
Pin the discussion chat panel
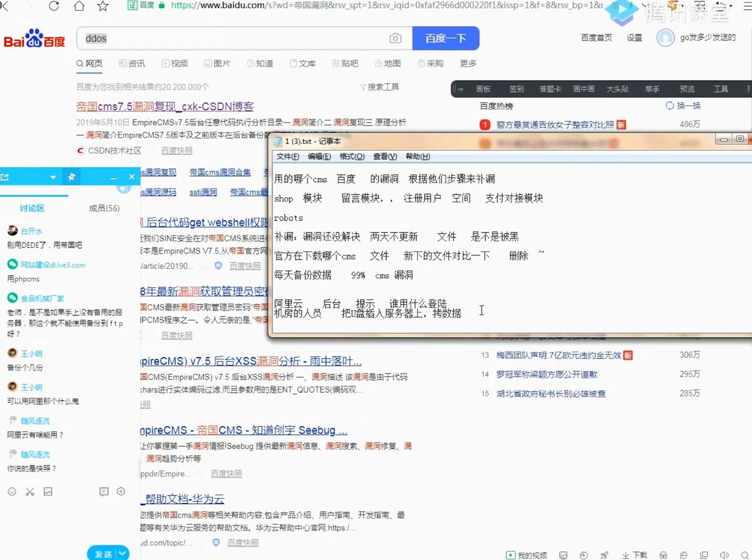point(72,177)
